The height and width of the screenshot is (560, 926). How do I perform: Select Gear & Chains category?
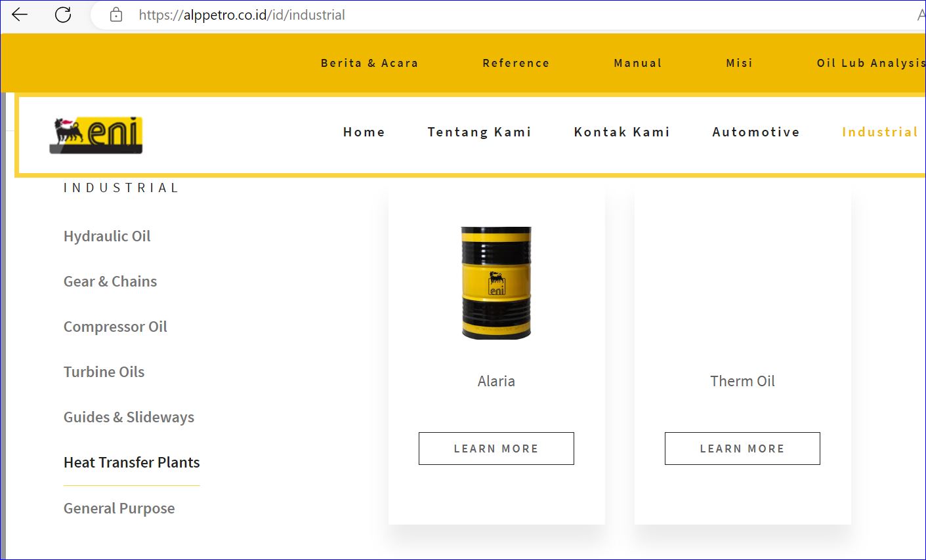tap(110, 281)
